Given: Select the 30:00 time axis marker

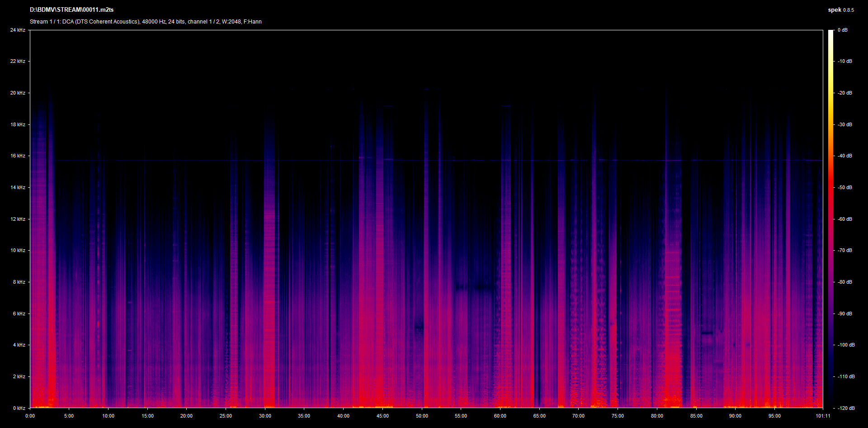Looking at the screenshot, I should 265,416.
